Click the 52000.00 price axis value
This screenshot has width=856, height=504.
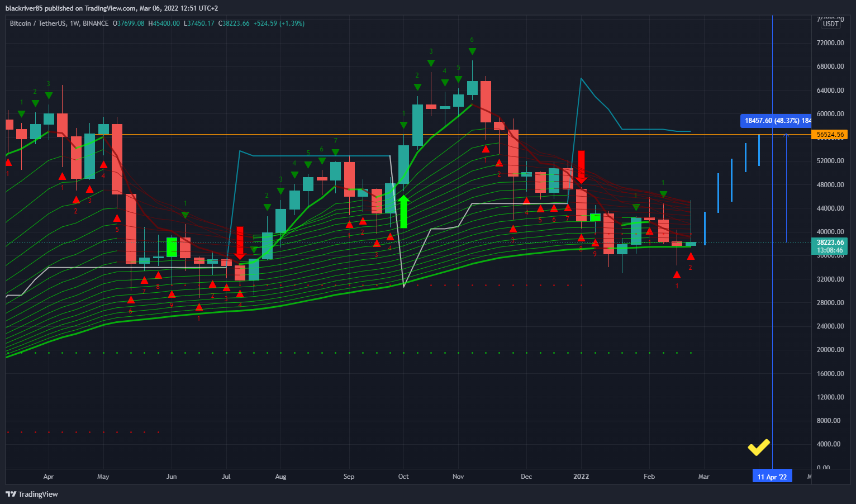point(830,161)
